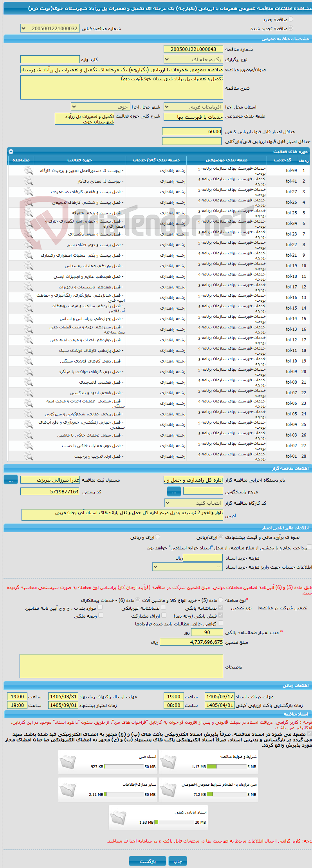312x868 pixels.
Task: Open the اسناد ارزیابی کیفی folder icon
Action: coord(118,817)
